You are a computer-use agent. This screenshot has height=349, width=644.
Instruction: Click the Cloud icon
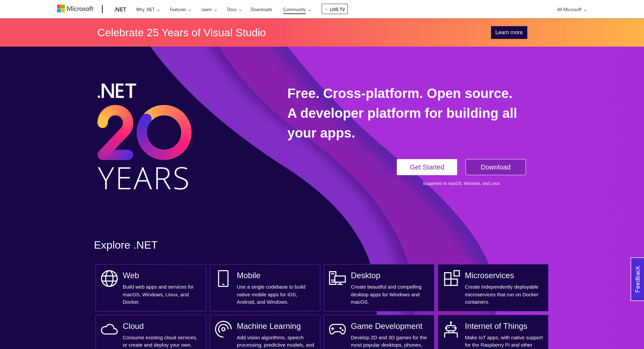109,330
